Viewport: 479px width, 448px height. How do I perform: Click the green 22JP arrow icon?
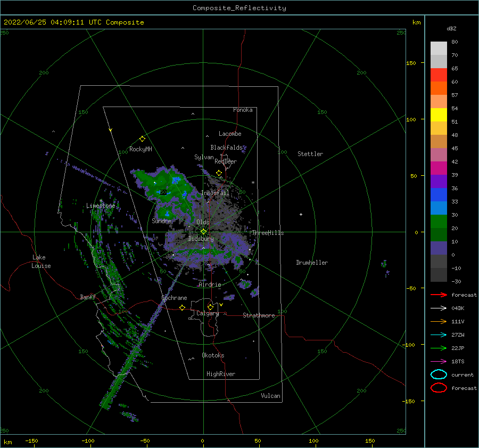[x=439, y=348]
